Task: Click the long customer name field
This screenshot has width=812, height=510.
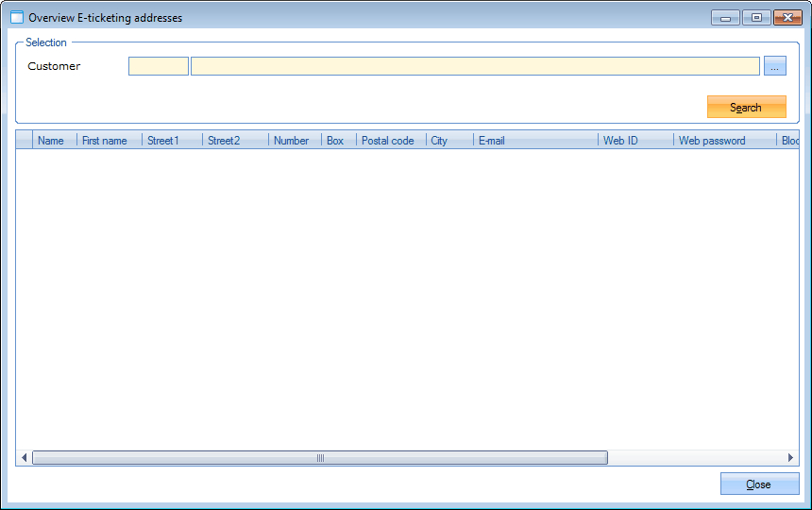Action: point(475,66)
